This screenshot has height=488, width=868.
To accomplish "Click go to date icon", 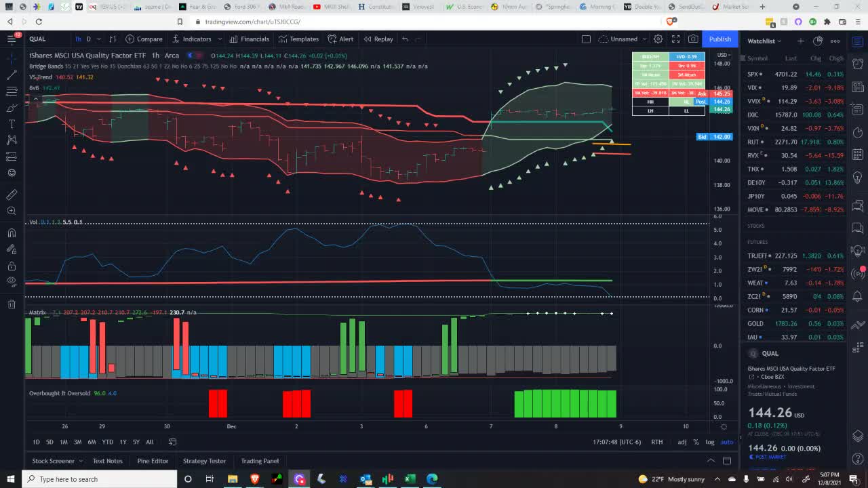I will [x=172, y=442].
